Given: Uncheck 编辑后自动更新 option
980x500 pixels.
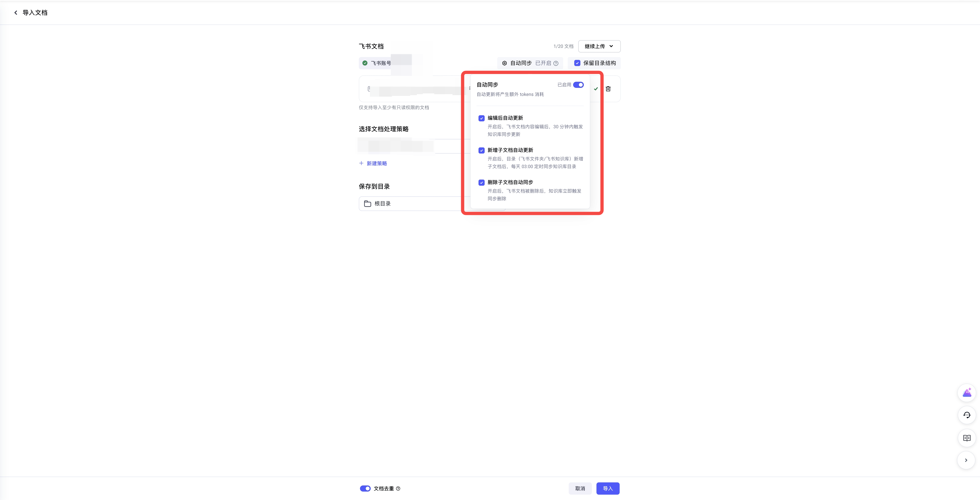Looking at the screenshot, I should (481, 118).
